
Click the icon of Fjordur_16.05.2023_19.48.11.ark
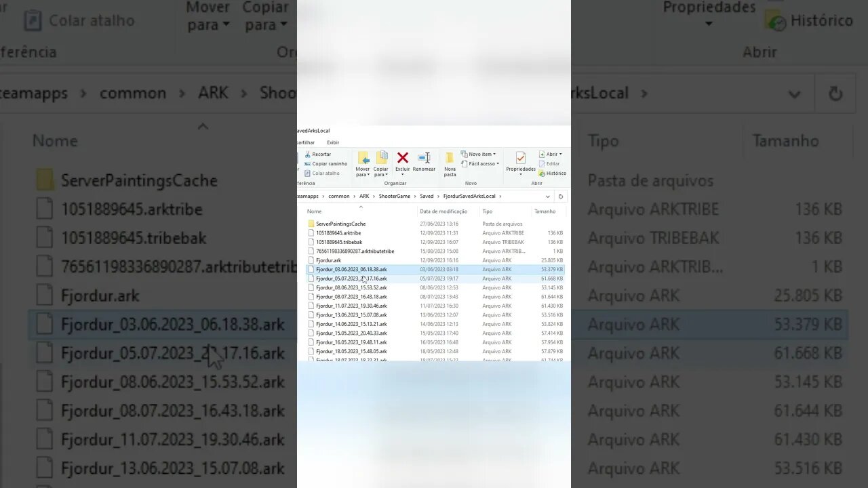311,342
